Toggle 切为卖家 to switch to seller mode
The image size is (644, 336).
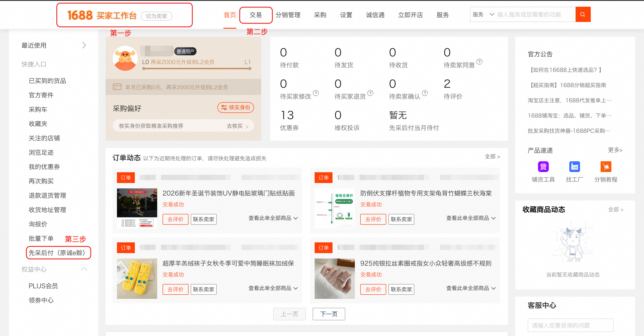[156, 16]
